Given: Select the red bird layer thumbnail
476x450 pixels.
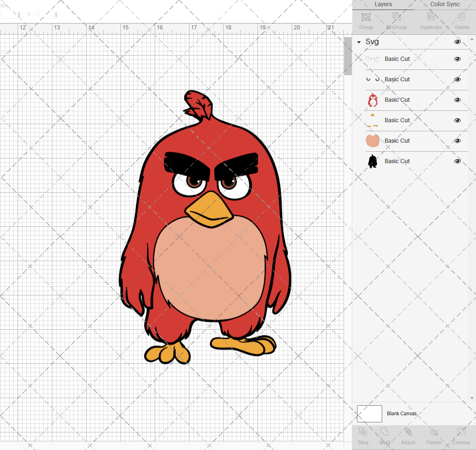Looking at the screenshot, I should tap(373, 100).
